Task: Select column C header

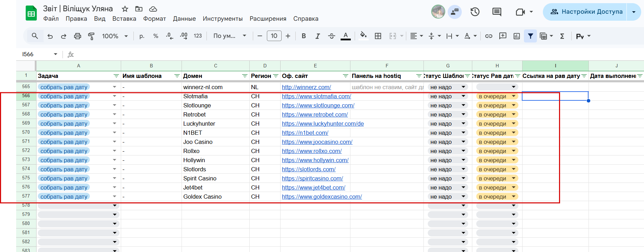Action: click(216, 66)
